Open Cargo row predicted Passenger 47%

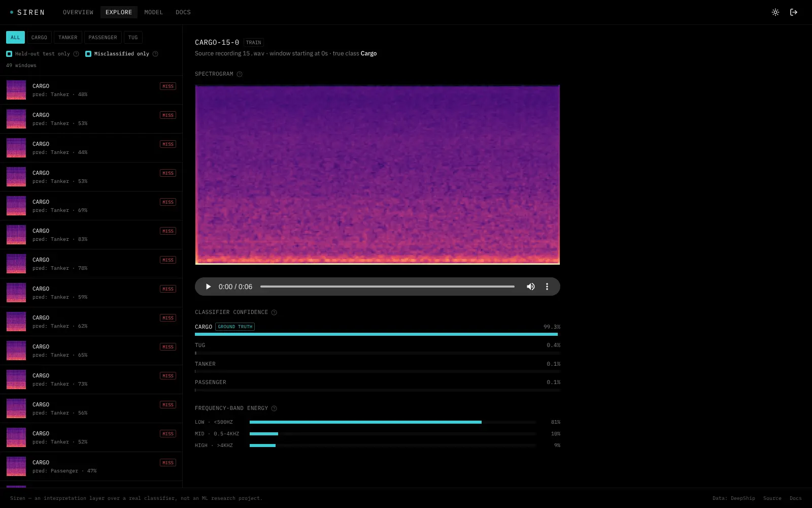tap(91, 466)
